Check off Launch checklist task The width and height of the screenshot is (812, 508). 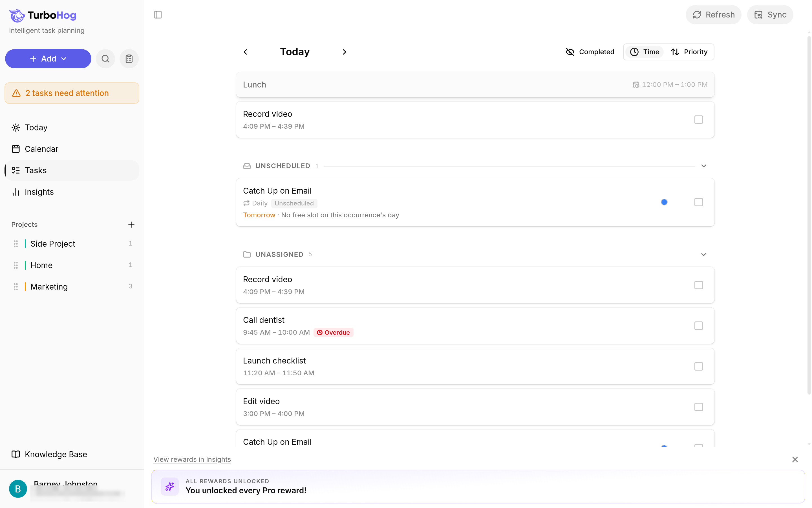(699, 366)
